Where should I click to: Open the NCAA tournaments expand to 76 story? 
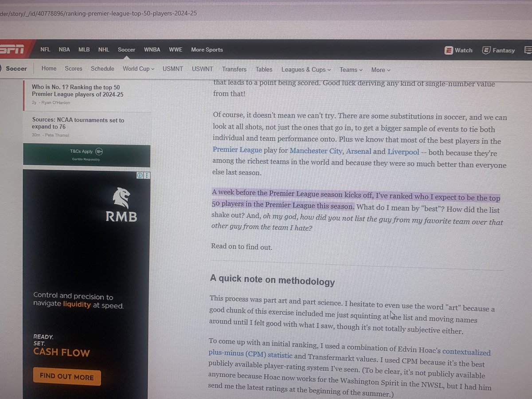[78, 123]
